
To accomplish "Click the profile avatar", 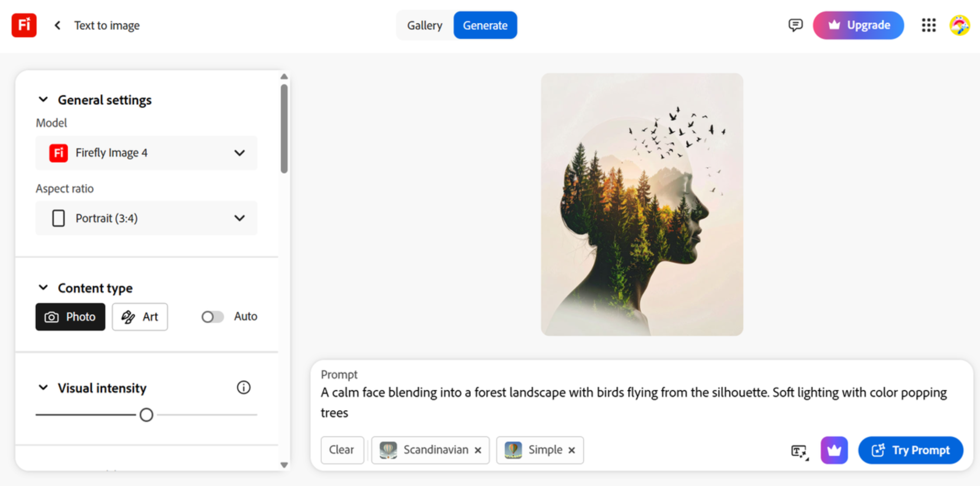I will click(960, 25).
